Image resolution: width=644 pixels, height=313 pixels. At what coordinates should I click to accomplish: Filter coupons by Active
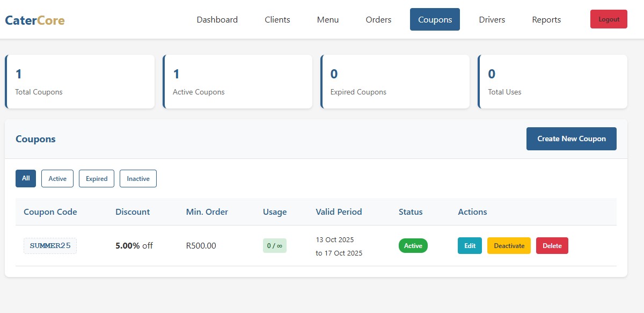(x=57, y=178)
